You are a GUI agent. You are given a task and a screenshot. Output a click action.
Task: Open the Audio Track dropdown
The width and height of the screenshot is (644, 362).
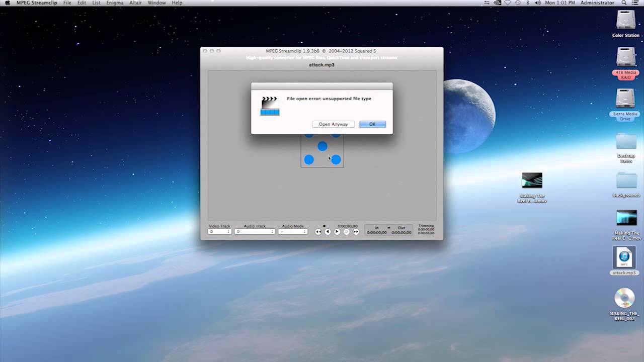point(255,232)
